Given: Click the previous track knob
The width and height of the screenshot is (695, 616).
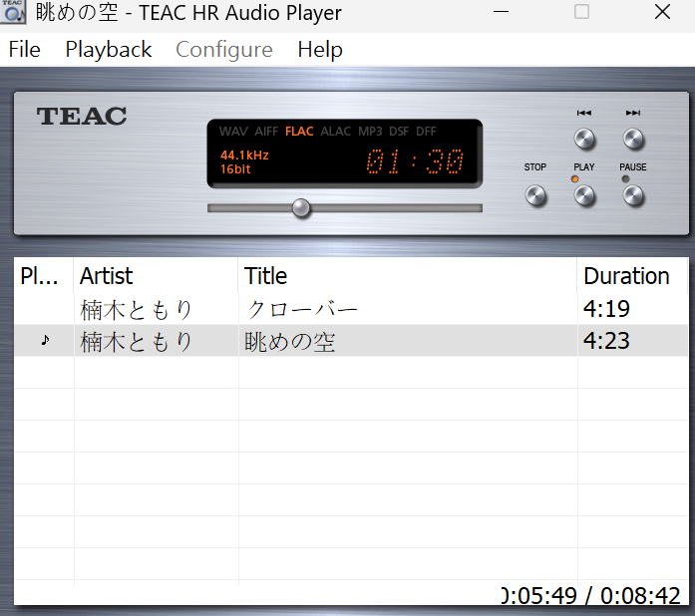Looking at the screenshot, I should coord(584,139).
